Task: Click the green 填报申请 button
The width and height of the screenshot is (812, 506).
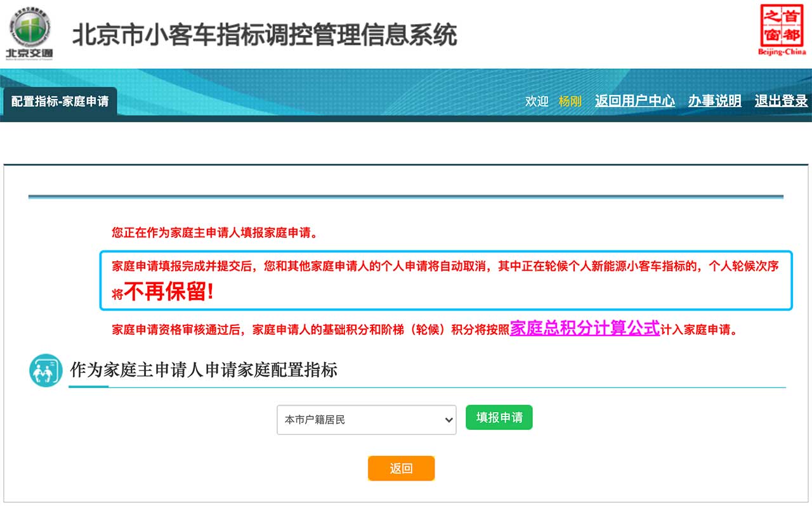Action: 499,417
